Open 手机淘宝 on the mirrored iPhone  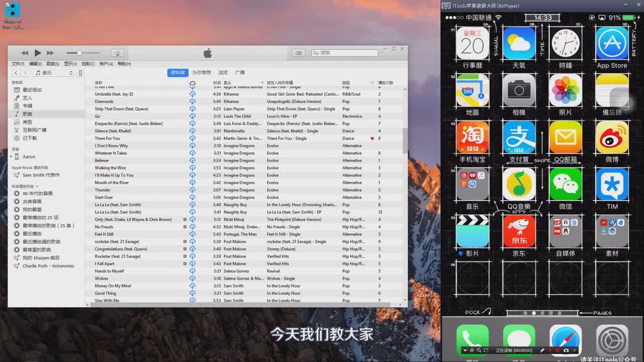coord(472,142)
